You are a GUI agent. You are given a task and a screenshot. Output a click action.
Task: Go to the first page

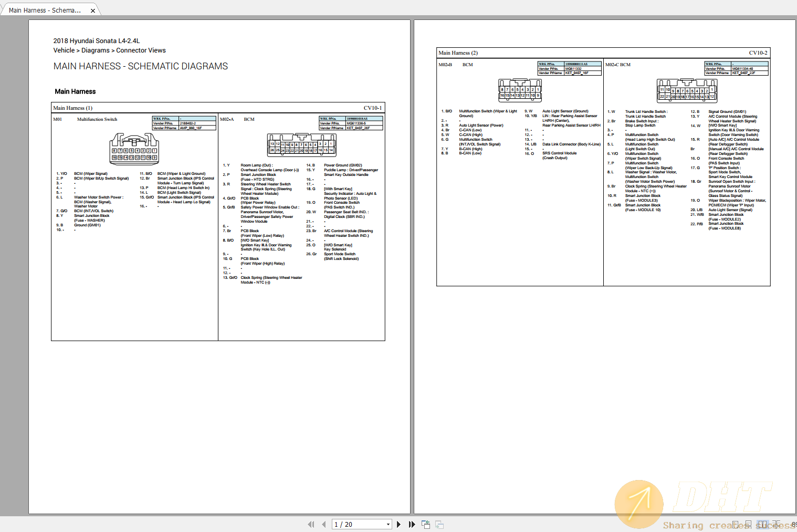(311, 524)
